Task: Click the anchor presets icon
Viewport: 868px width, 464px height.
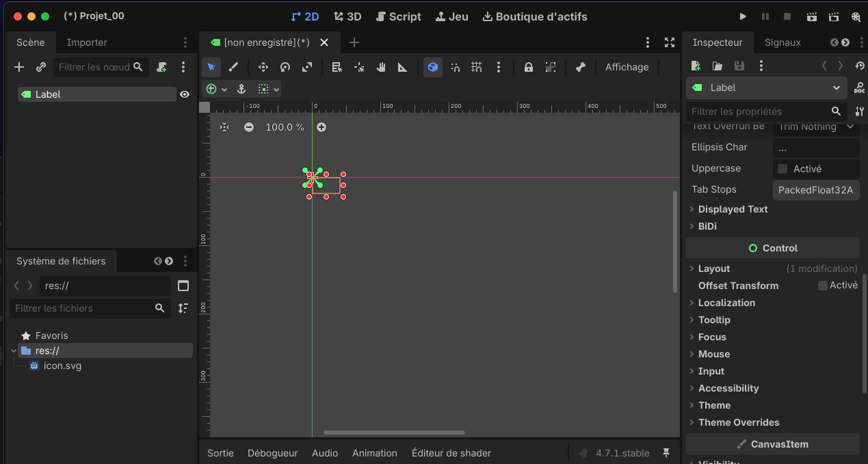Action: (241, 89)
